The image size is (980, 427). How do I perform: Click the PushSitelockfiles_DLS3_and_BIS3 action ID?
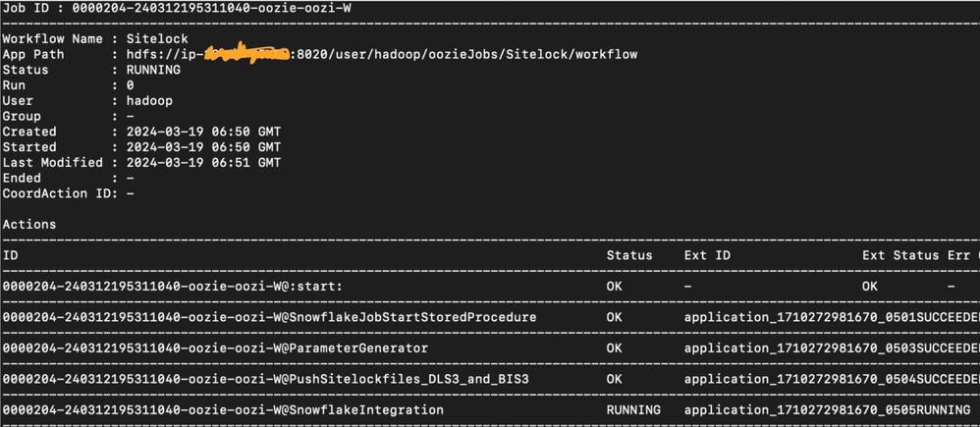[266, 379]
